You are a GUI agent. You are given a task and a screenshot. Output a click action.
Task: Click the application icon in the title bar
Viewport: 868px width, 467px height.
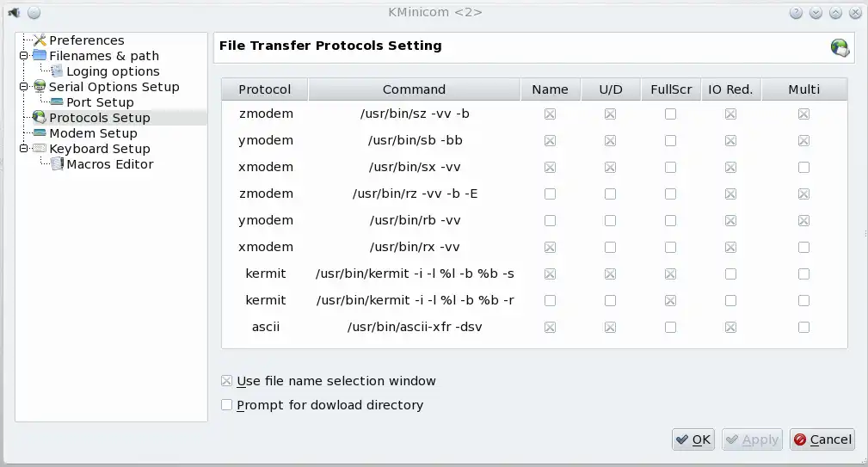click(14, 12)
